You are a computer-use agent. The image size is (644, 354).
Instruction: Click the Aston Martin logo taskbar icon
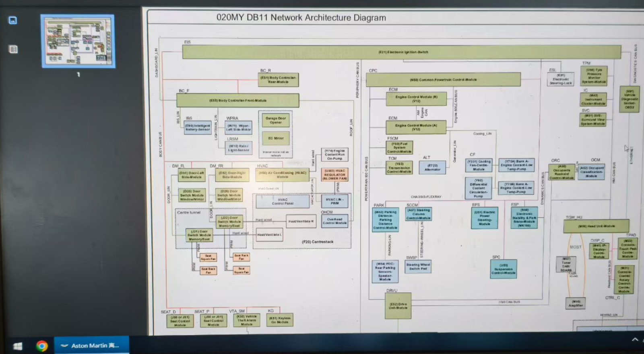[x=64, y=346]
